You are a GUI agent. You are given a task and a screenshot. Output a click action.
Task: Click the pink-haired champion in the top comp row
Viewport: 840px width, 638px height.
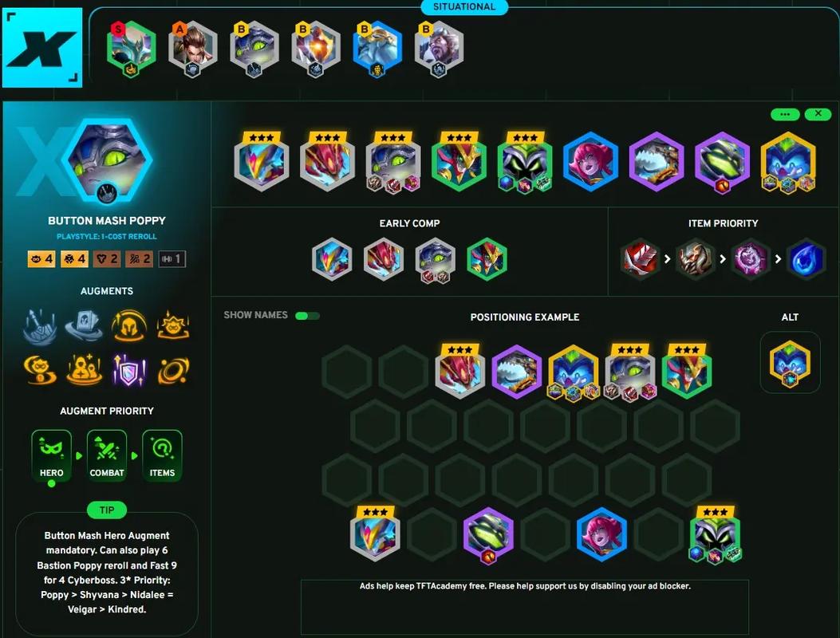(590, 161)
